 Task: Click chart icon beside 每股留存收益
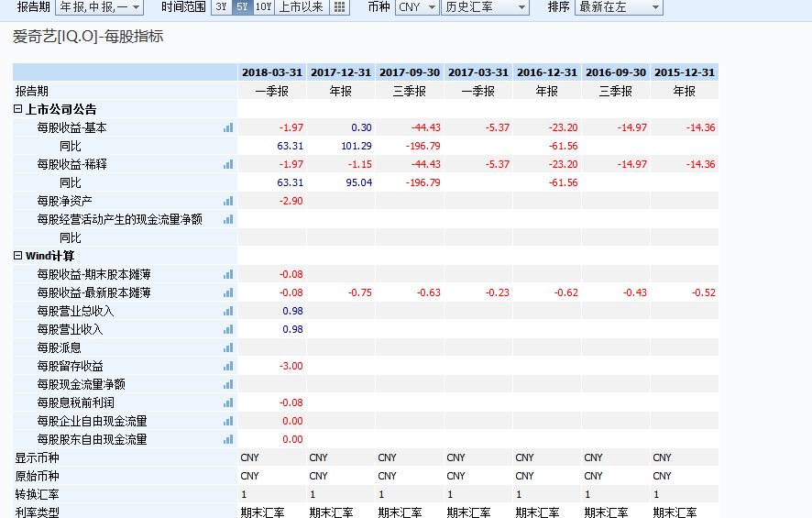228,366
